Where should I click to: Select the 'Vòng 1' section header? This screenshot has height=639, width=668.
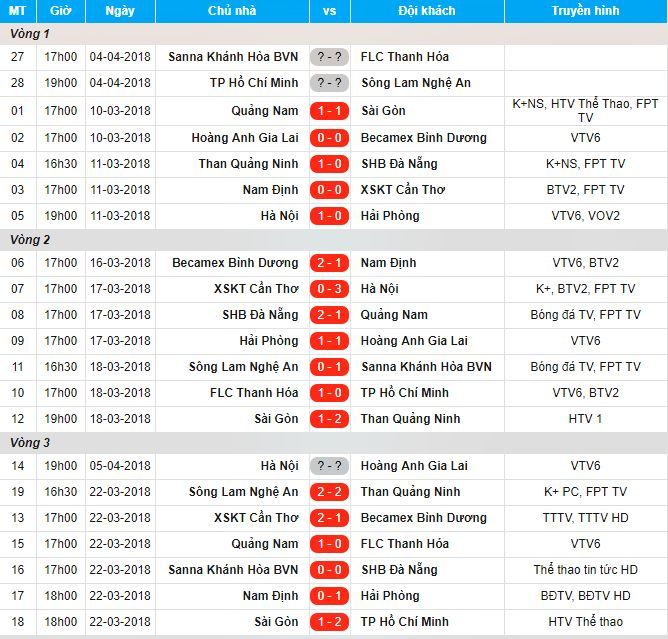30,34
